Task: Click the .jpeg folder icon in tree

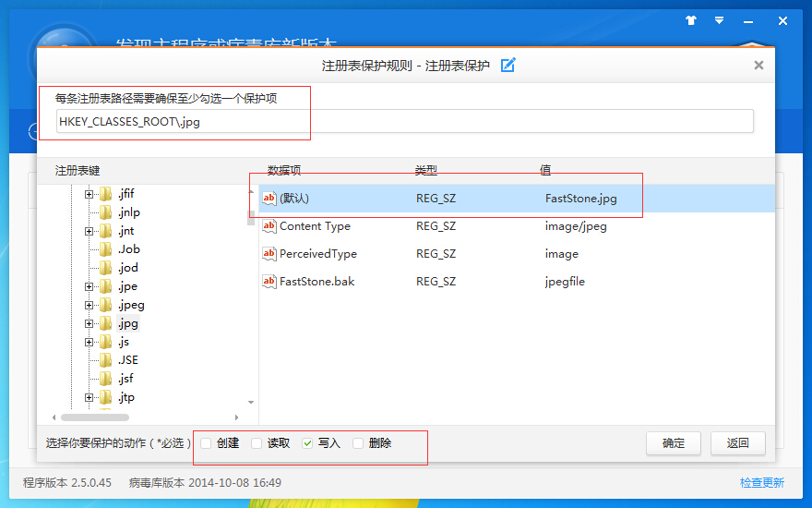Action: 105,305
